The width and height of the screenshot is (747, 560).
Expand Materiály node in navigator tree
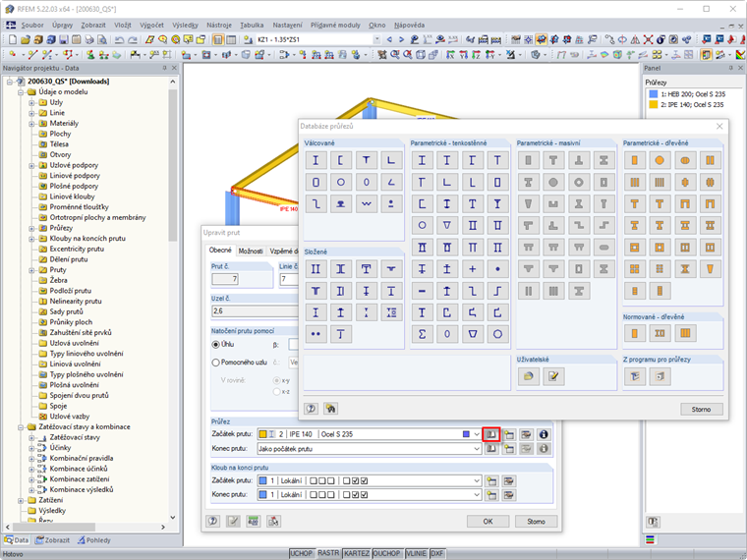point(31,124)
